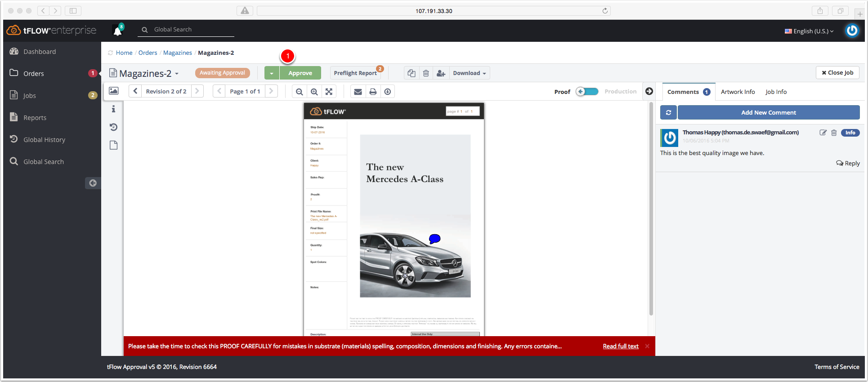Go to the previous revision
The height and width of the screenshot is (382, 868).
pos(135,91)
